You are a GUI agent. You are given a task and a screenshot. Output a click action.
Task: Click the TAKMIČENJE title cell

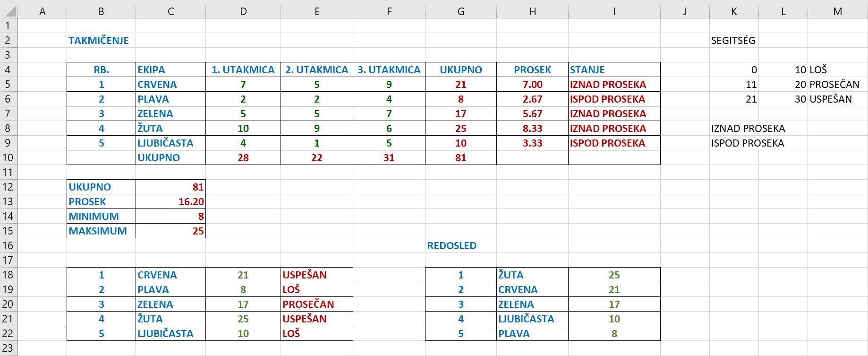(x=99, y=41)
